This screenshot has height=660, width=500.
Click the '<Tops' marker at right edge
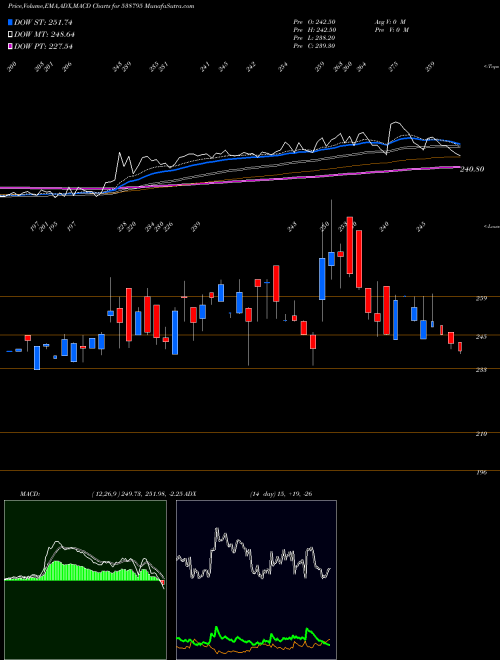tap(490, 66)
